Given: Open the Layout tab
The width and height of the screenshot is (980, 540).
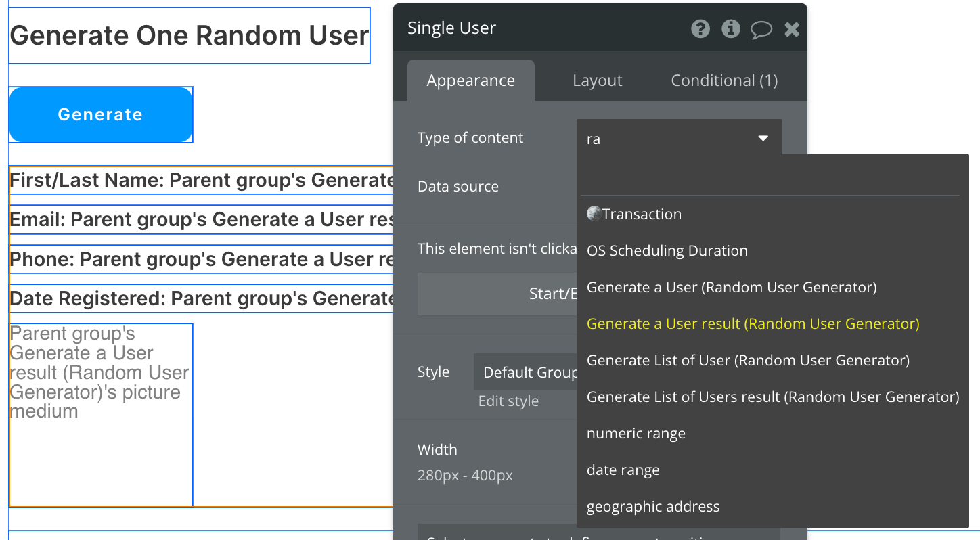Looking at the screenshot, I should pyautogui.click(x=597, y=81).
